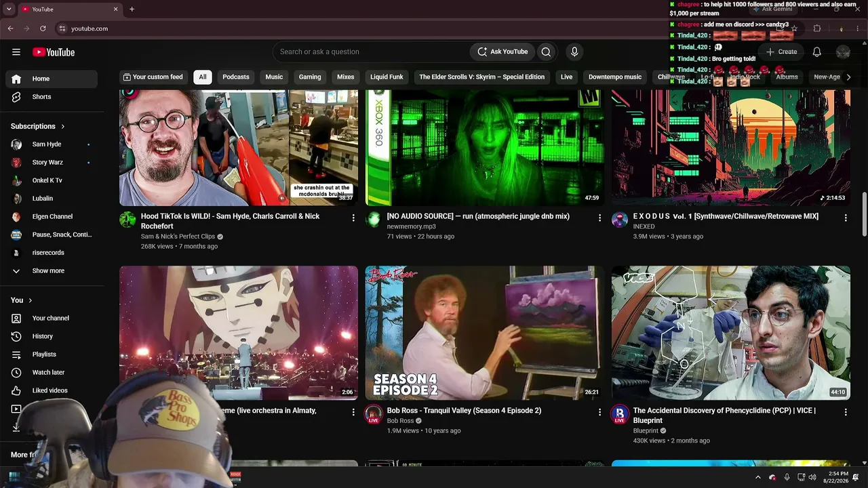The image size is (868, 488).
Task: Select the Your custom feed chip
Action: 153,77
